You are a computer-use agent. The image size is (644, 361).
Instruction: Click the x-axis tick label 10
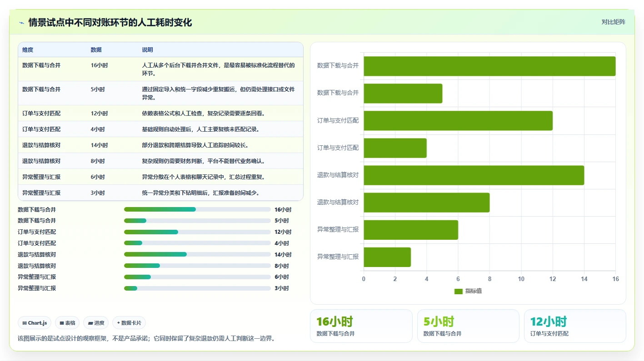(x=521, y=279)
